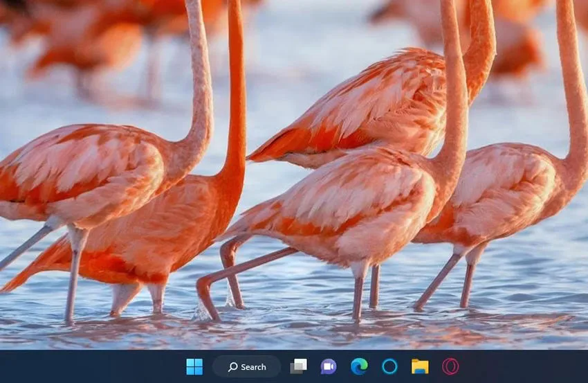The height and width of the screenshot is (383, 588).
Task: Open the Microsoft Edge browser
Action: click(x=359, y=366)
